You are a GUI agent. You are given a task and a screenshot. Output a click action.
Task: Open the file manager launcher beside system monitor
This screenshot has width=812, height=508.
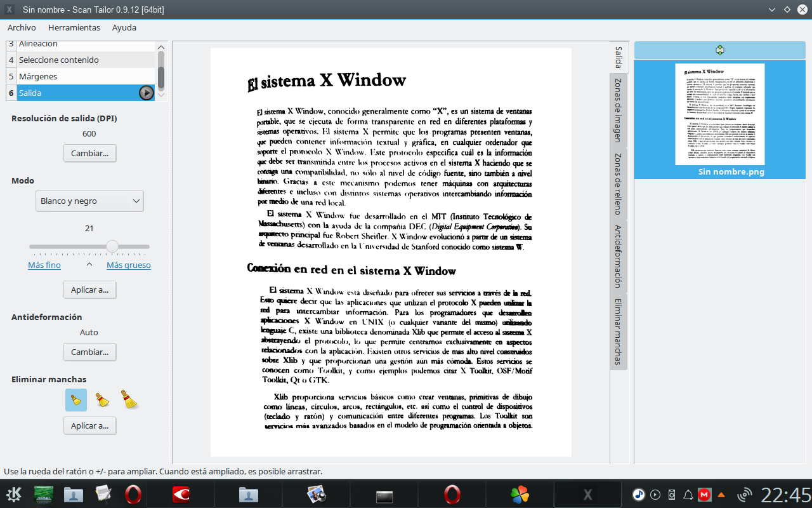click(74, 494)
